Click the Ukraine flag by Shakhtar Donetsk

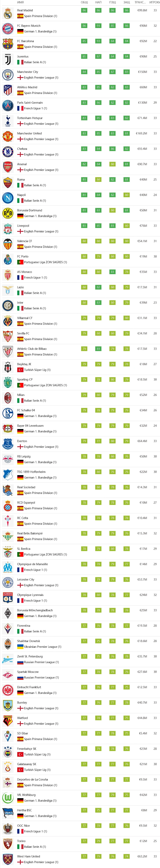click(x=20, y=647)
